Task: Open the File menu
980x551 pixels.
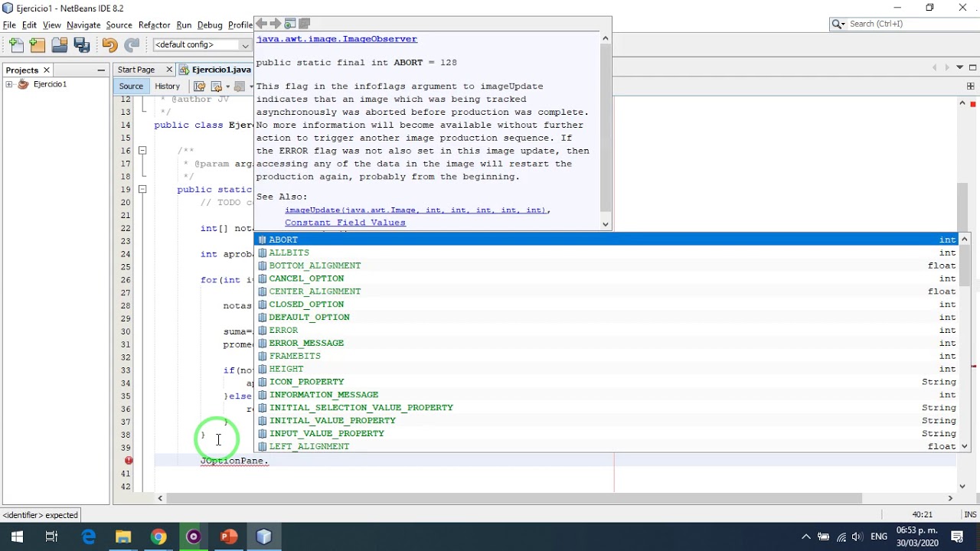Action: (9, 25)
